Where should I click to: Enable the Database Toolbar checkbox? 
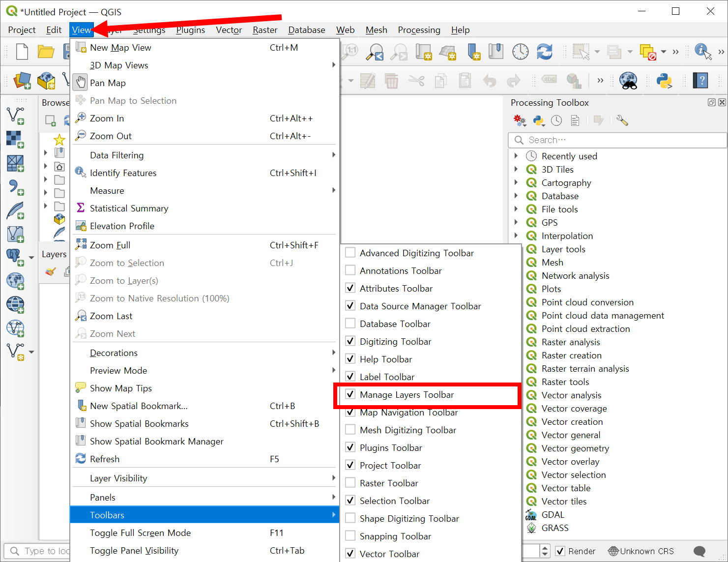click(x=350, y=324)
